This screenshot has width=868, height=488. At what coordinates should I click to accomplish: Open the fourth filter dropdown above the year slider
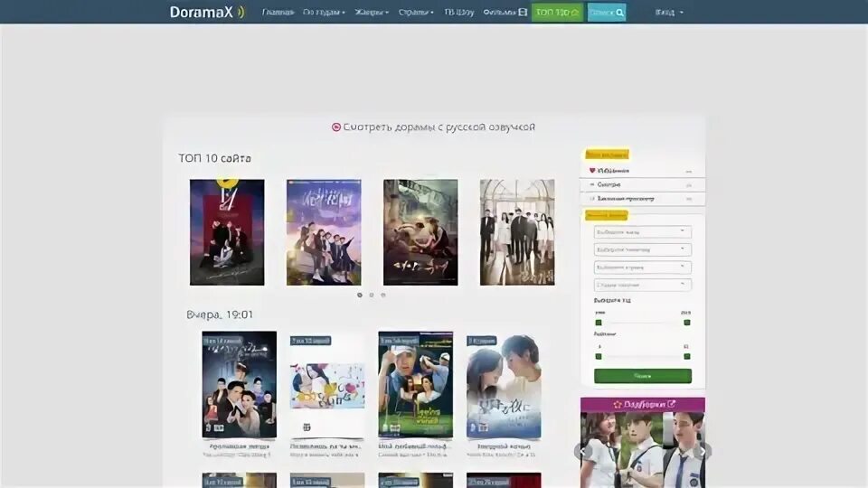coord(642,285)
